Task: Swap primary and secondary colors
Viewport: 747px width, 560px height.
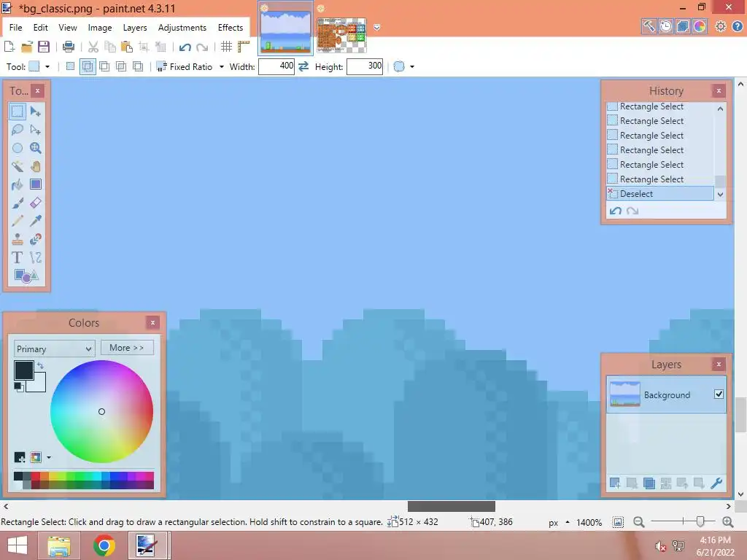Action: [41, 365]
